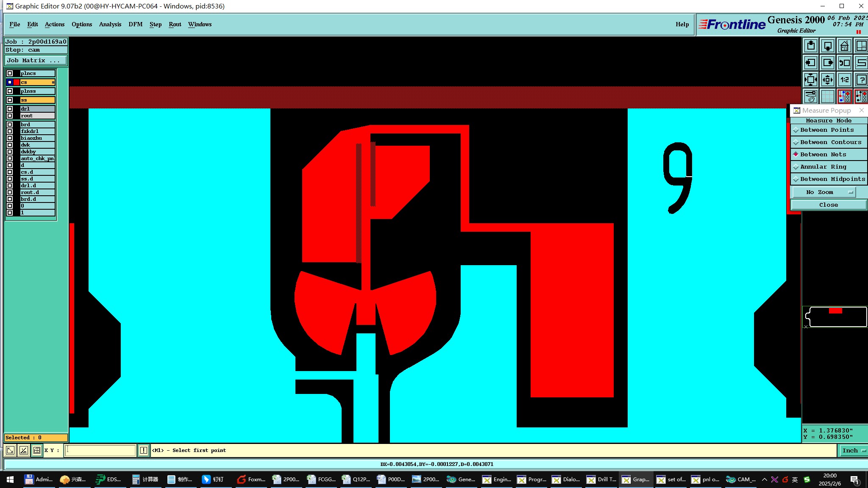The width and height of the screenshot is (868, 488).
Task: Open the Job Matrix expander button
Action: [36, 61]
